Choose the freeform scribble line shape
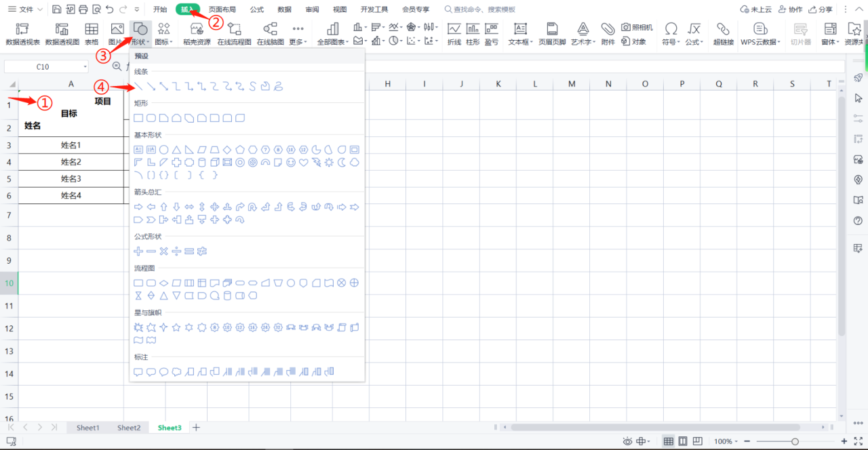This screenshot has height=450, width=868. click(x=278, y=86)
